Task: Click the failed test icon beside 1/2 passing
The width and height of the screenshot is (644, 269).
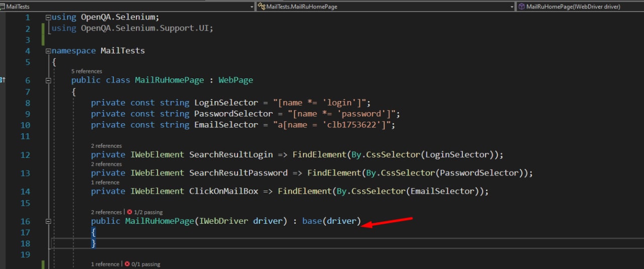Action: pos(130,212)
